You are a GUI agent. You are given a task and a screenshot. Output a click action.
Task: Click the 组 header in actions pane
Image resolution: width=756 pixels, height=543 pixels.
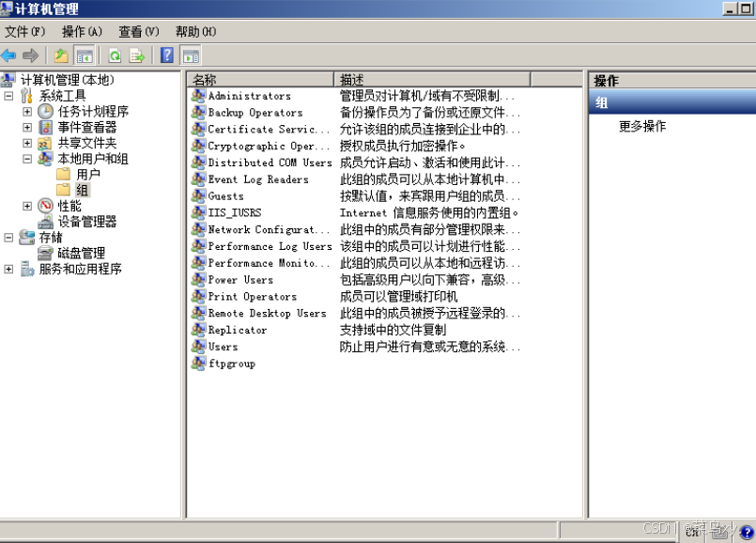(672, 102)
